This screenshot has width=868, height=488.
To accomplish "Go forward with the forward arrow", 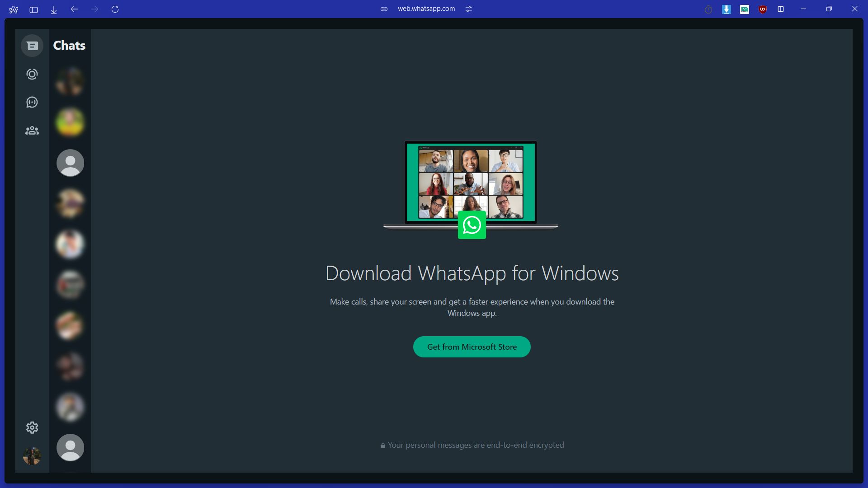I will [94, 9].
